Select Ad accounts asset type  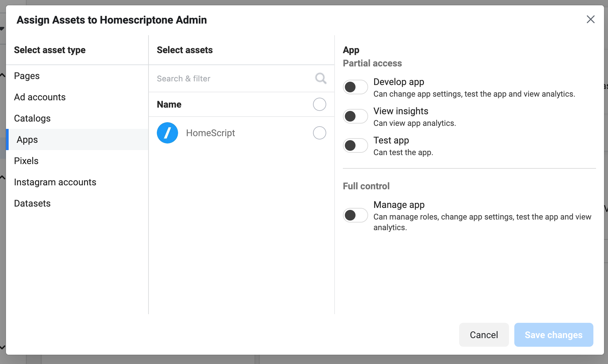coord(77,97)
